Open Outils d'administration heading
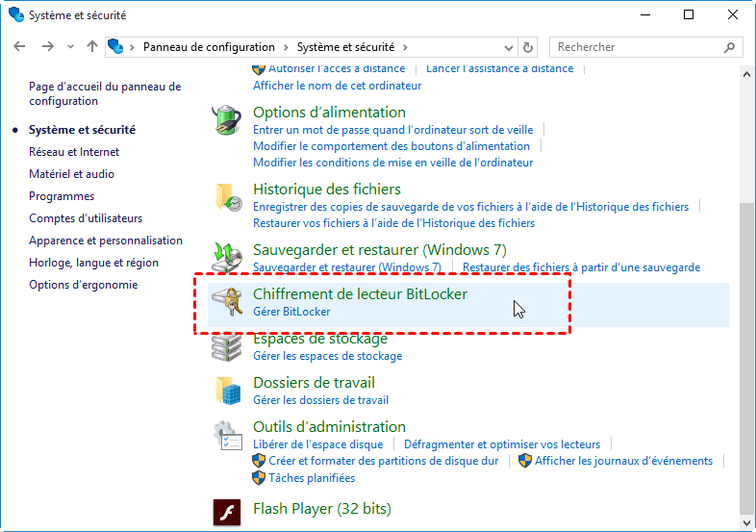This screenshot has height=532, width=756. point(329,427)
